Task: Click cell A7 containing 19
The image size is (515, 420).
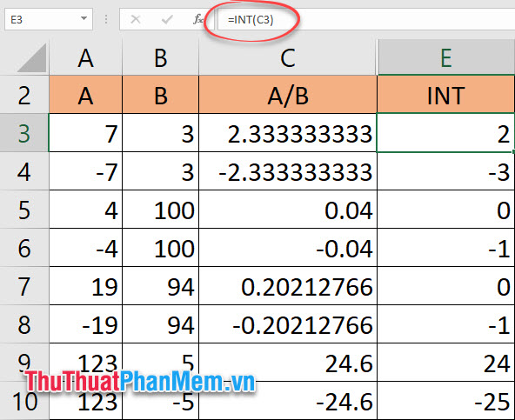Action: tap(86, 286)
